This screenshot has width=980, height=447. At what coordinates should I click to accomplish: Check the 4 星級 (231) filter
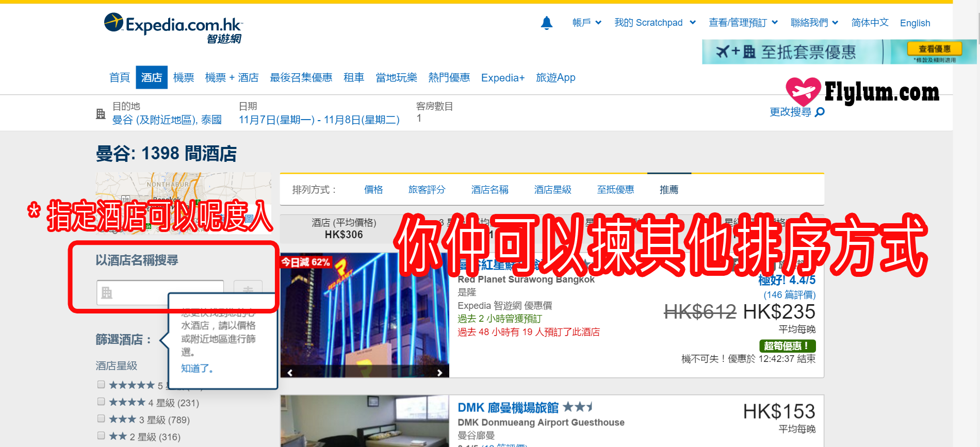[101, 401]
